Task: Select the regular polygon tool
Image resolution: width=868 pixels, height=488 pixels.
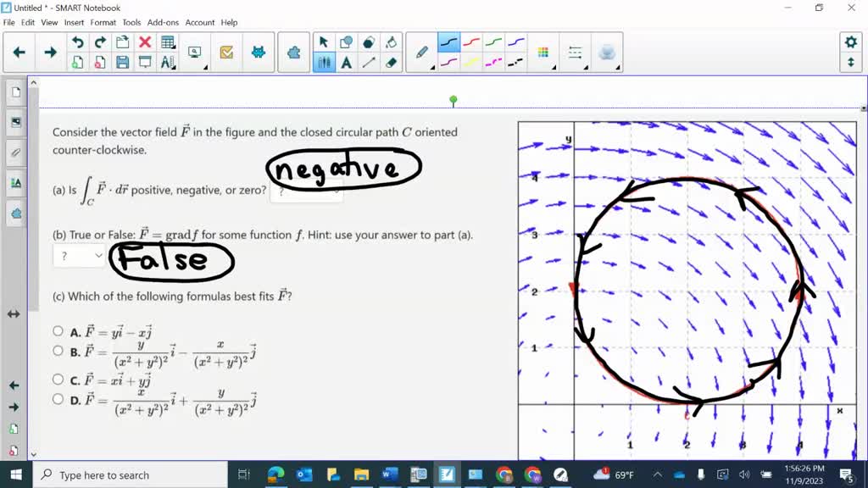Action: pyautogui.click(x=368, y=43)
